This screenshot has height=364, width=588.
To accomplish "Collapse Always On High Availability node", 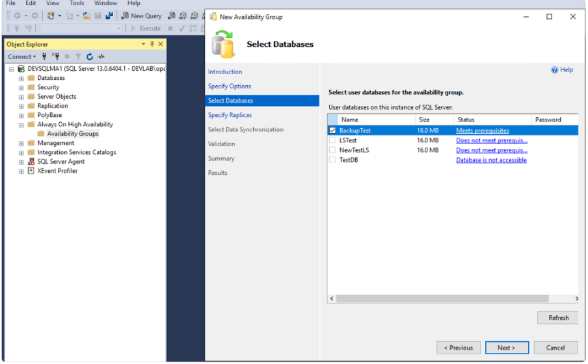I will point(21,125).
